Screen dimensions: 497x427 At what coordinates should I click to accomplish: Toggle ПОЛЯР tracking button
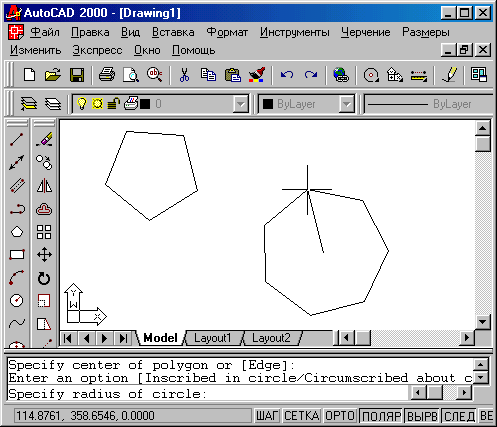click(x=381, y=416)
